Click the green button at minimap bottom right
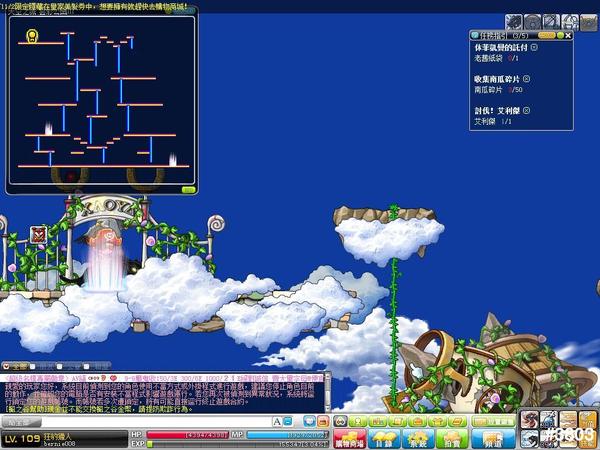This screenshot has height=450, width=600. pyautogui.click(x=188, y=189)
